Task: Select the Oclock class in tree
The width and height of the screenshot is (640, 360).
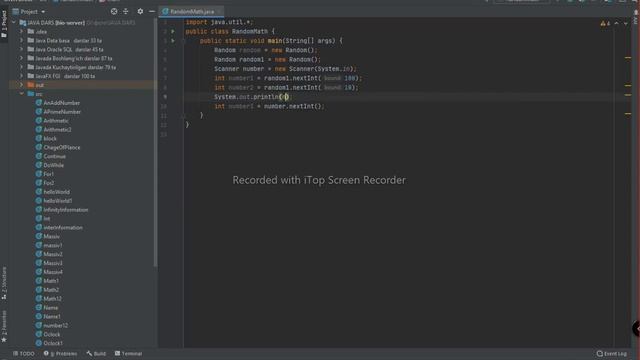Action: pos(51,334)
